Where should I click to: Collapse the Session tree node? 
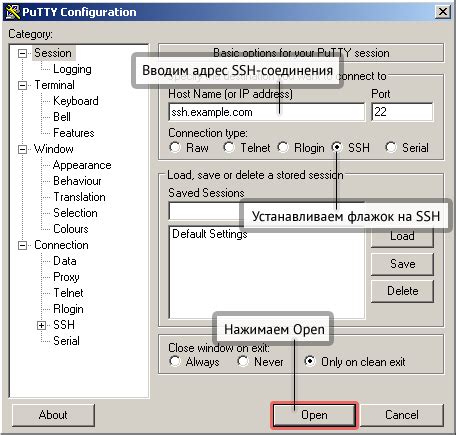pyautogui.click(x=22, y=53)
